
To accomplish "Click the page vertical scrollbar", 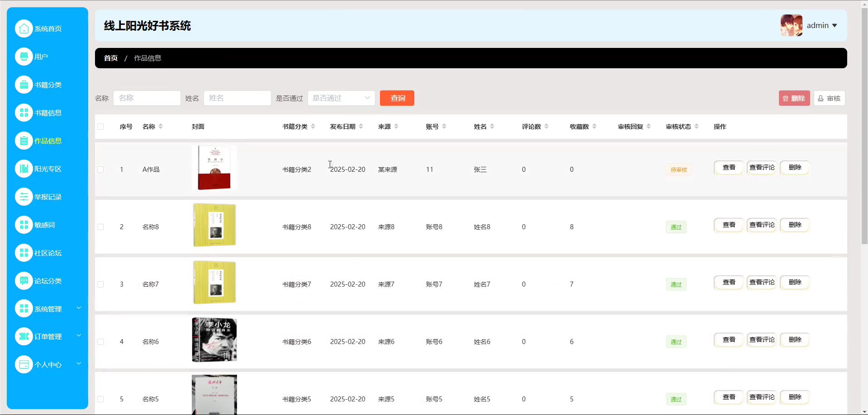I will [864, 127].
